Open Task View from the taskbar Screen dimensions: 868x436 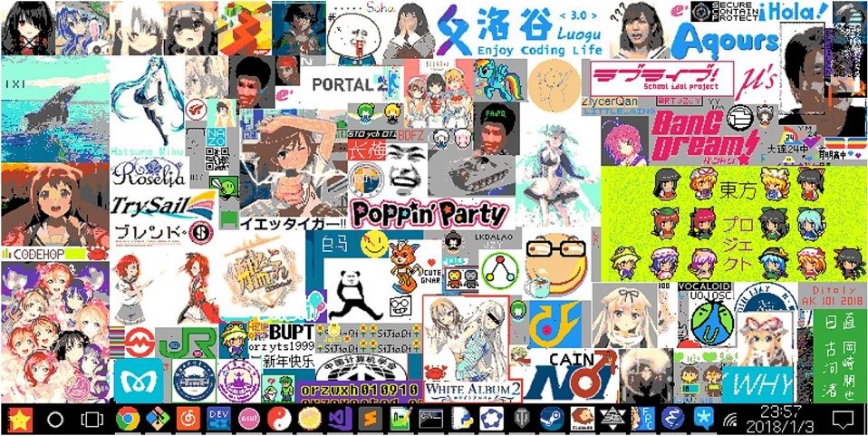(x=92, y=419)
